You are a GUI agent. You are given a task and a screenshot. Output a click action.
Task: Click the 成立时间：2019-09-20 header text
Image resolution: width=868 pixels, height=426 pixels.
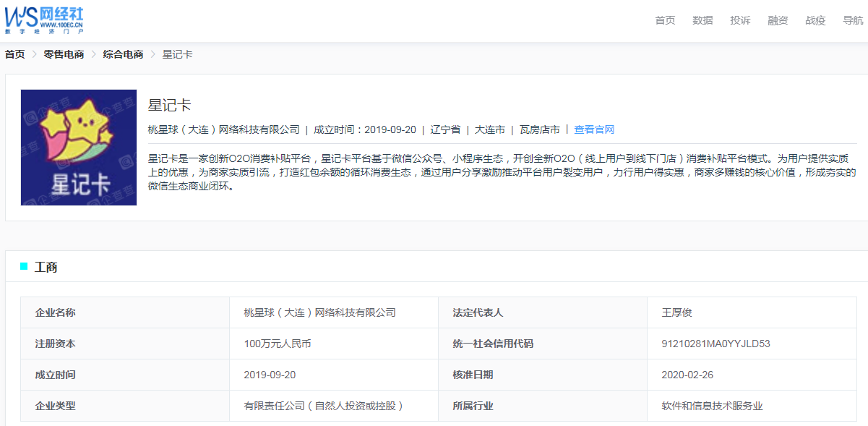coord(365,130)
